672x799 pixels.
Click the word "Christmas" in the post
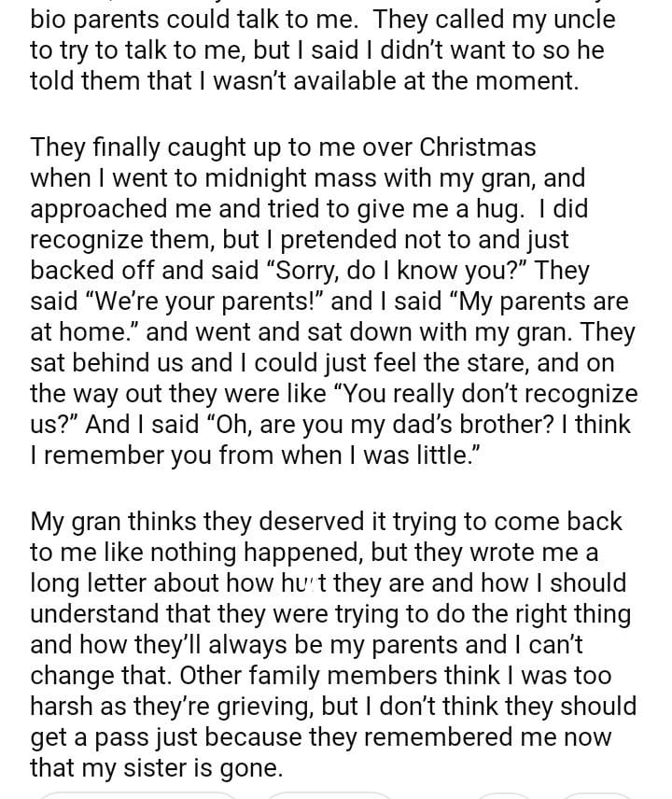pos(477,147)
